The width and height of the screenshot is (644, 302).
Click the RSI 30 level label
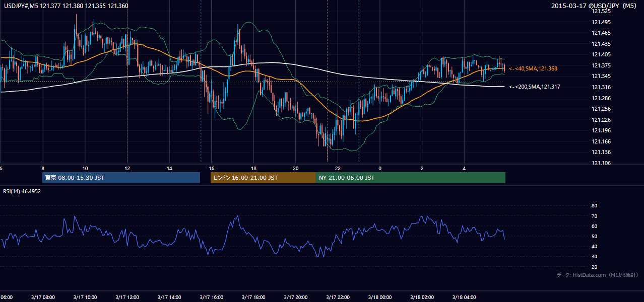[x=594, y=257]
